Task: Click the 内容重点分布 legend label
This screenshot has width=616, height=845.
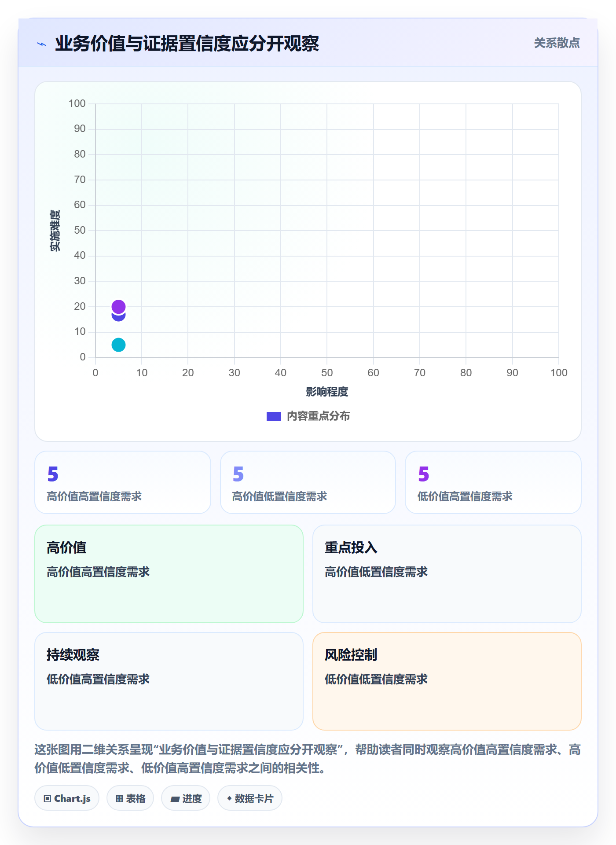Action: point(318,416)
